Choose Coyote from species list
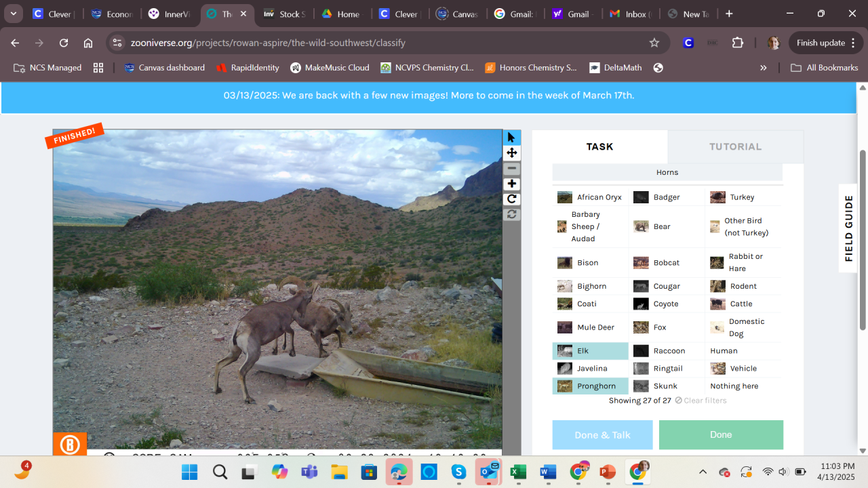The width and height of the screenshot is (868, 488). click(x=667, y=304)
